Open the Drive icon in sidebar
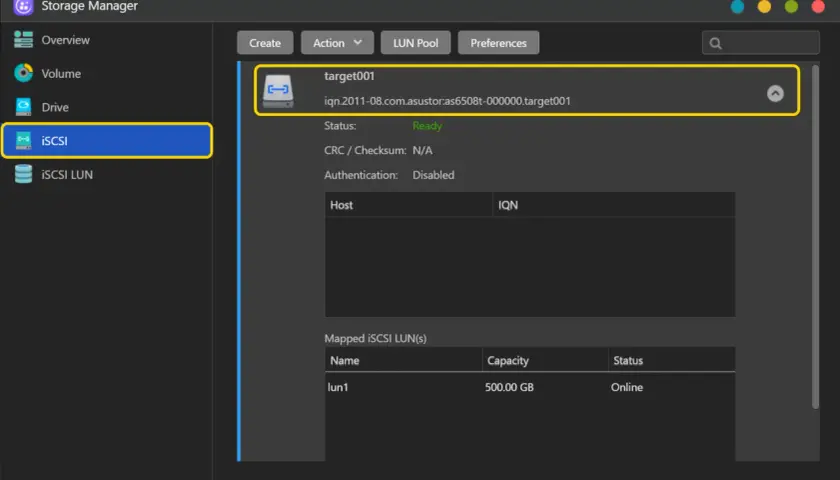 click(23, 107)
